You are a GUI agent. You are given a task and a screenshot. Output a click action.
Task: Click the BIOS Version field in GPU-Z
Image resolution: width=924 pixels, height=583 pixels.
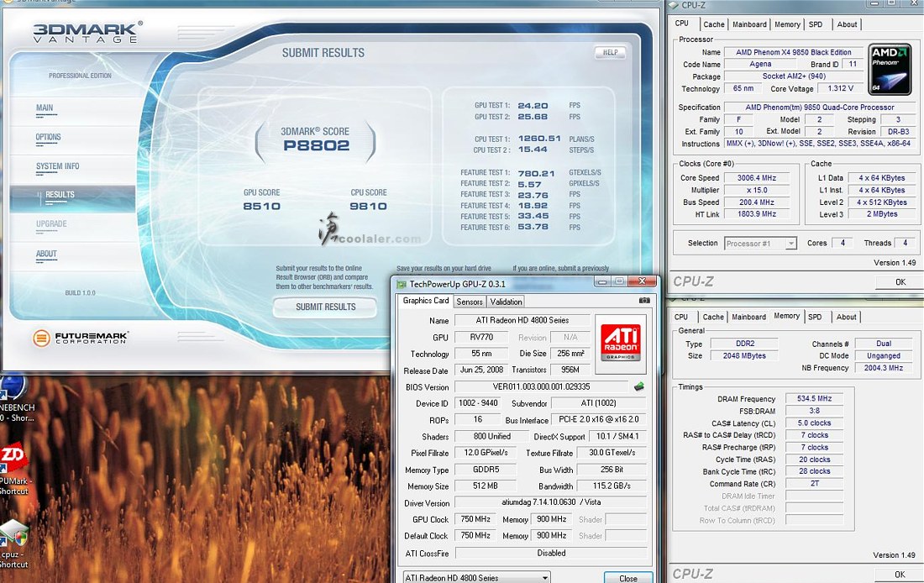tap(541, 386)
